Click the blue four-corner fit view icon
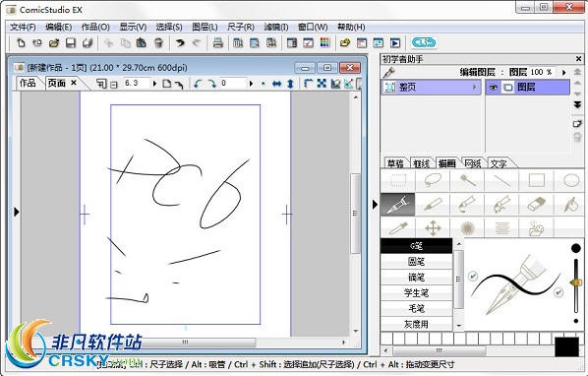Screen dimensions: 588x376 tap(322, 84)
